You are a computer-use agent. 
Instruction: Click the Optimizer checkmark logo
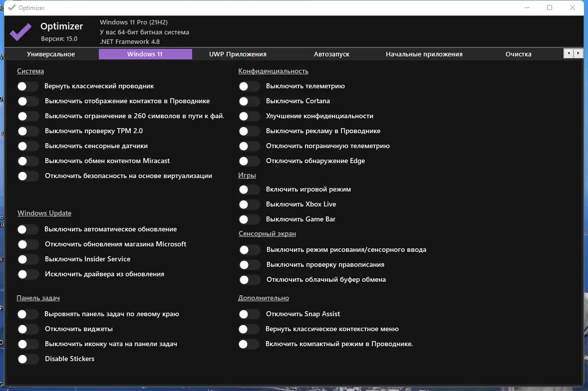pyautogui.click(x=20, y=31)
